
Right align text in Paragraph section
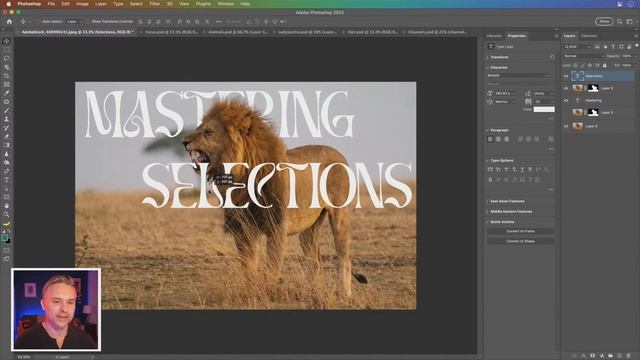pyautogui.click(x=507, y=139)
